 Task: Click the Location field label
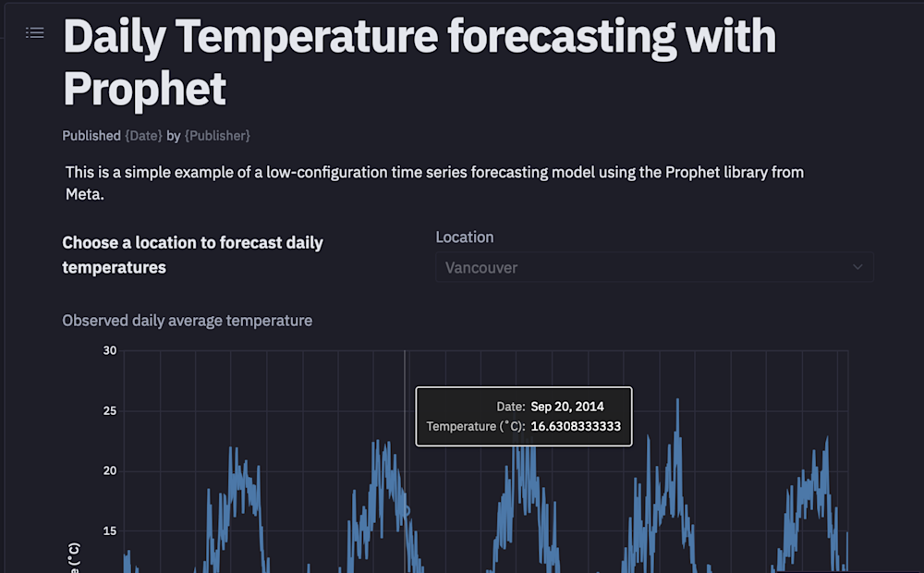pos(464,237)
